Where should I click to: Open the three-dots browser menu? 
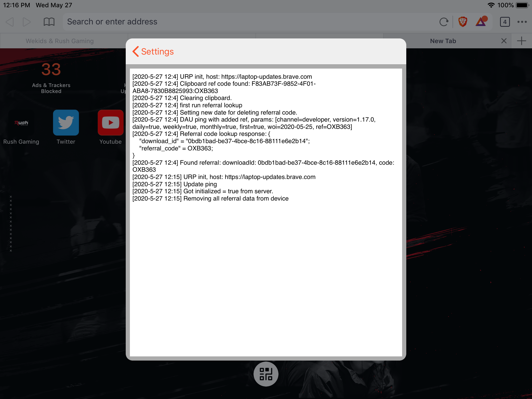522,22
